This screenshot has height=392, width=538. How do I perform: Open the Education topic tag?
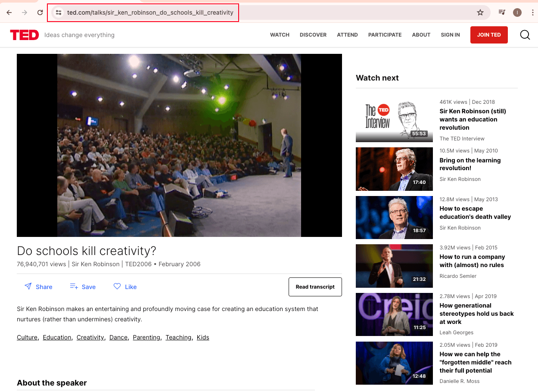(x=57, y=337)
